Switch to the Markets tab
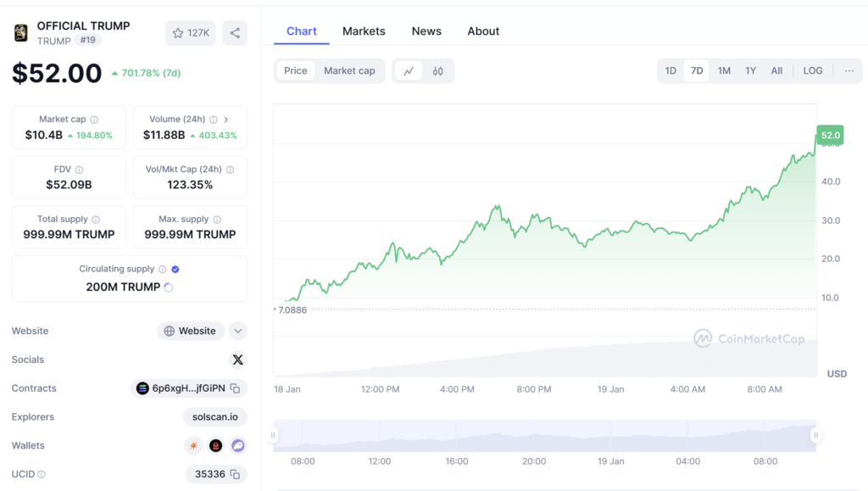868x491 pixels. coord(364,31)
